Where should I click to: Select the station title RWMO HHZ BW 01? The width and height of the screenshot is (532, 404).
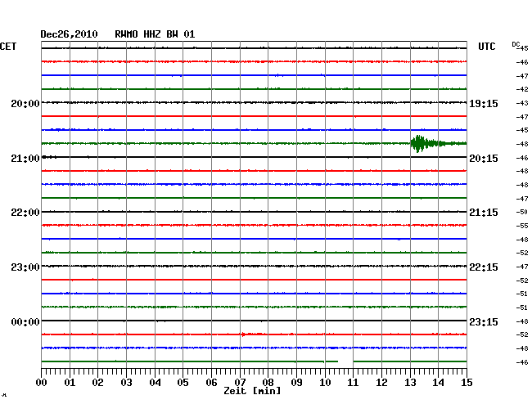[155, 34]
